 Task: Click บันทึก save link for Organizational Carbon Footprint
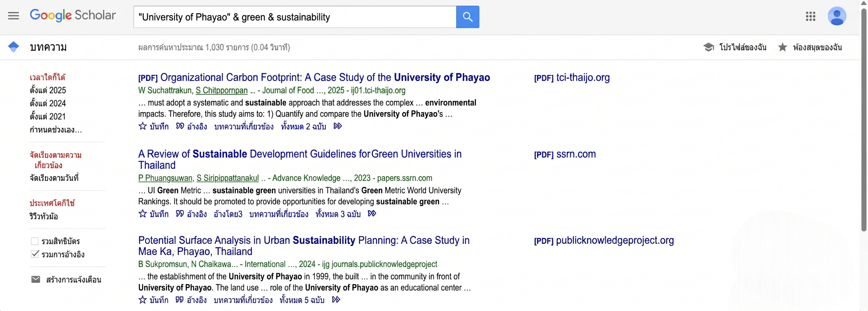coord(159,126)
